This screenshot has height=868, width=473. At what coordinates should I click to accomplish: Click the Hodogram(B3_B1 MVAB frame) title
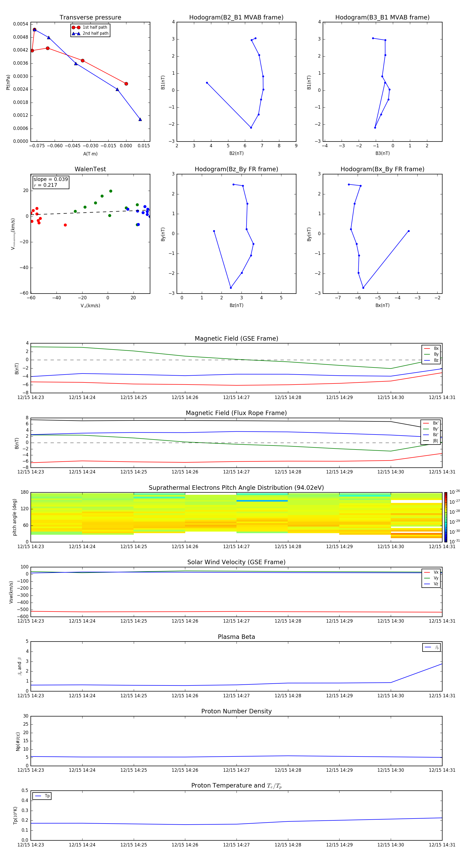382,18
